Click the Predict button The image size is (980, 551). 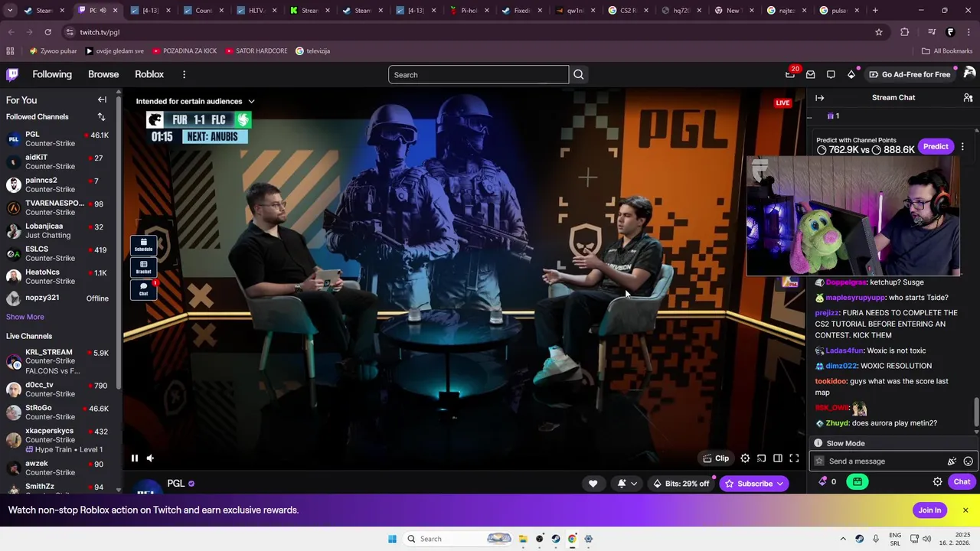pos(936,146)
